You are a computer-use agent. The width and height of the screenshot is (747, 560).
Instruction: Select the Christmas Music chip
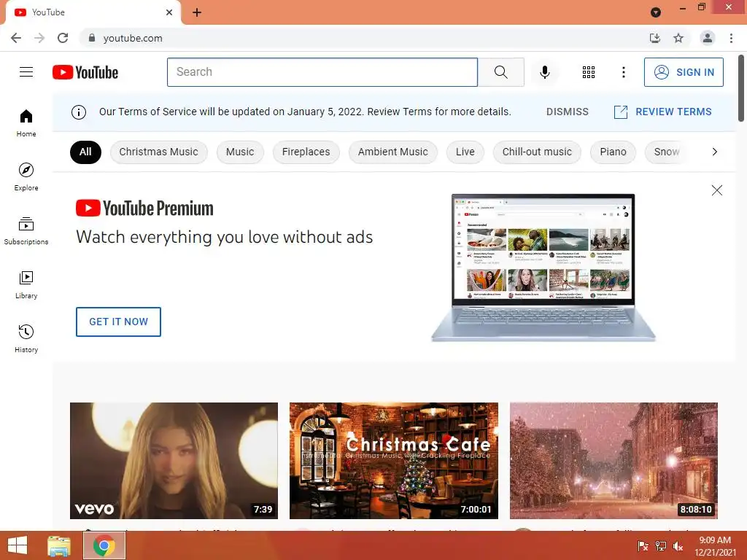coord(158,152)
